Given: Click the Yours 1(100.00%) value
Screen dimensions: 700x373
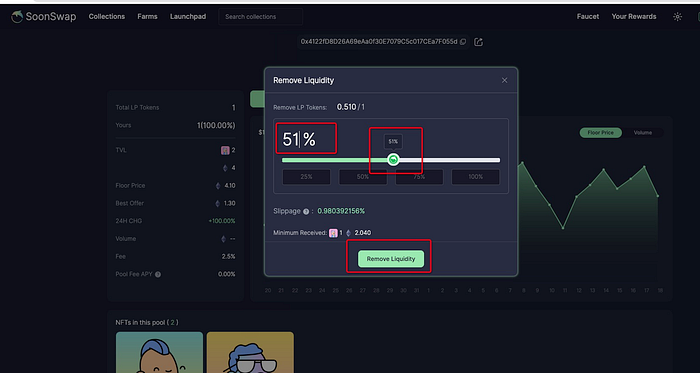Looking at the screenshot, I should (x=216, y=125).
